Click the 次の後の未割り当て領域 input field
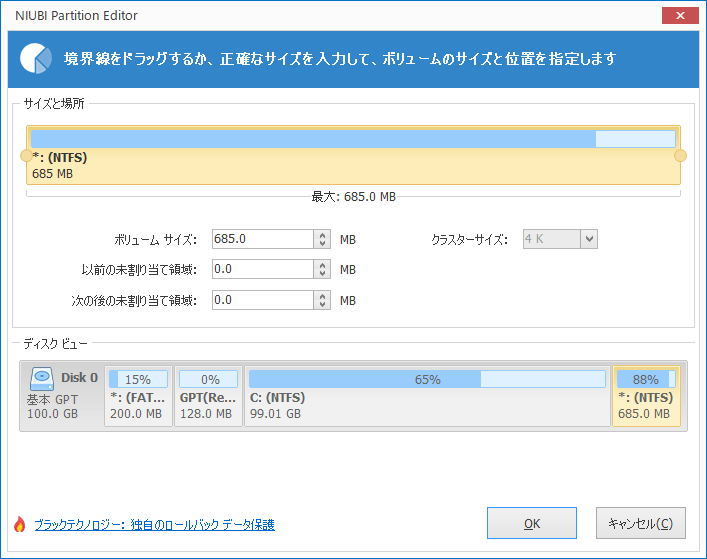 tap(262, 300)
